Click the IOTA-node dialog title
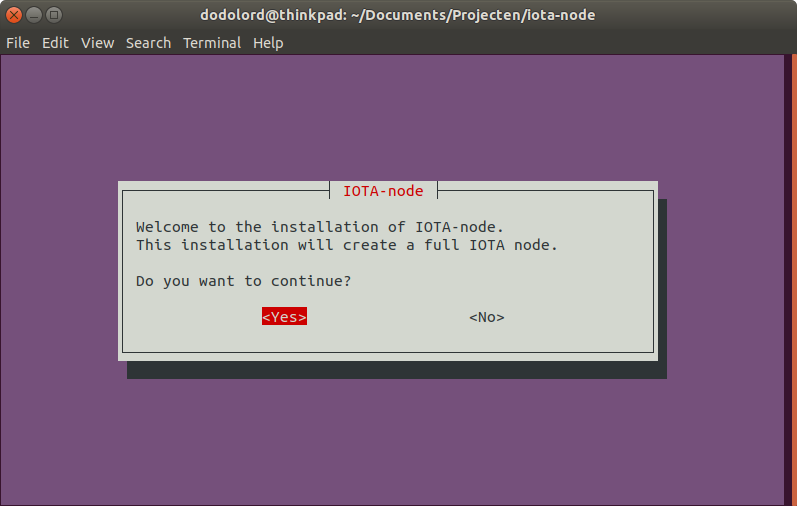This screenshot has height=506, width=797. [x=383, y=191]
